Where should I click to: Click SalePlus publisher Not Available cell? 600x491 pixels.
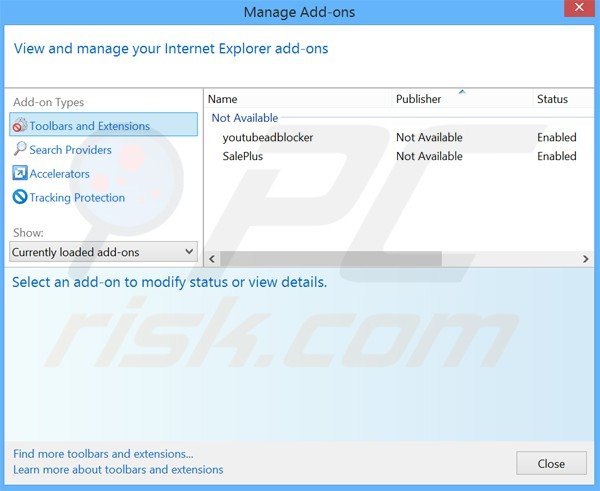coord(429,156)
